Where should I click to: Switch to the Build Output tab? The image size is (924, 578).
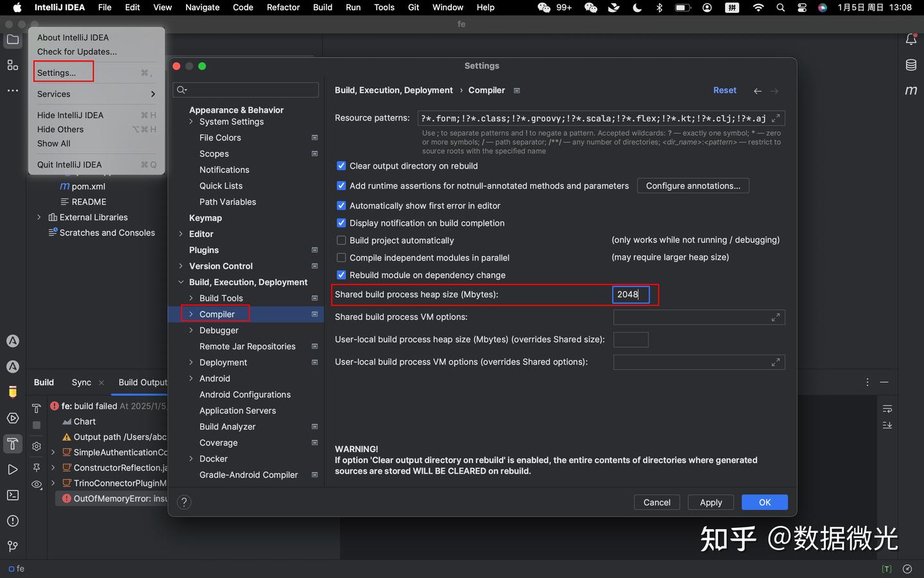click(142, 382)
